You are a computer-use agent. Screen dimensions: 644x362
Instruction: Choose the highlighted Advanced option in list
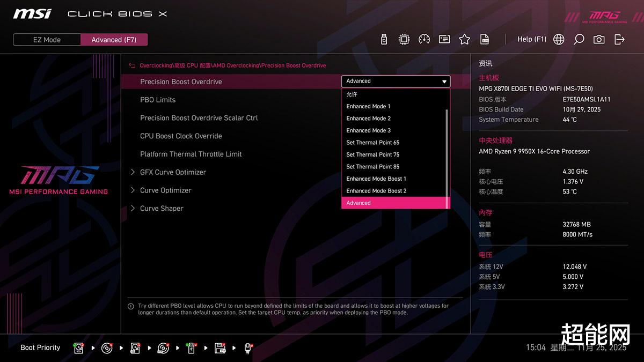tap(395, 203)
